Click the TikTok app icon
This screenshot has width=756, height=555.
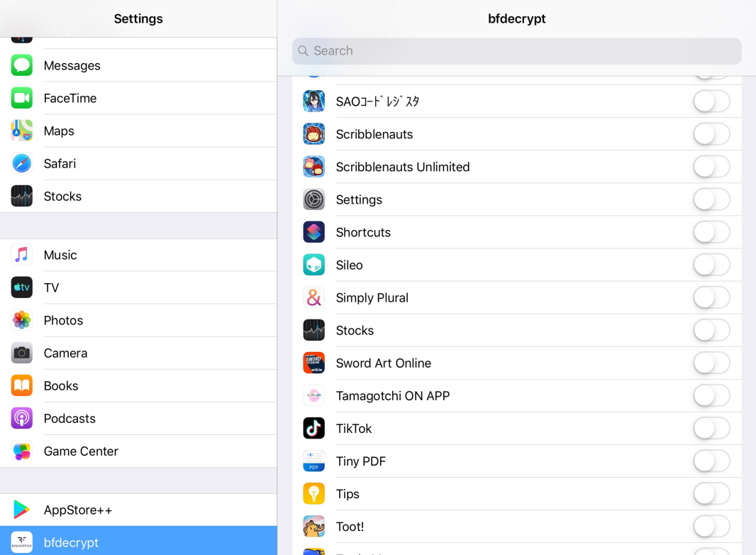[x=313, y=428]
